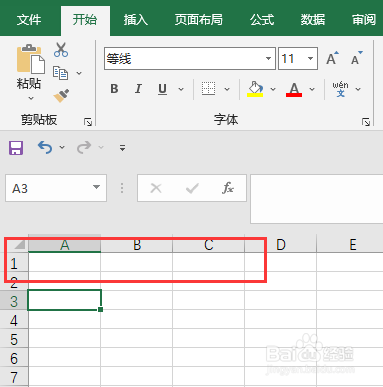Click the Copy icon
Viewport: 383px width, 387px height.
(60, 73)
